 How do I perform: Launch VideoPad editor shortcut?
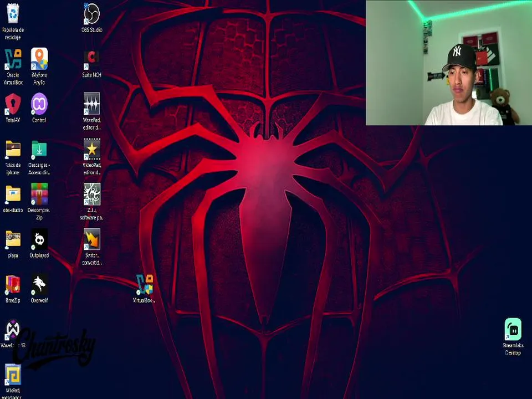91,149
